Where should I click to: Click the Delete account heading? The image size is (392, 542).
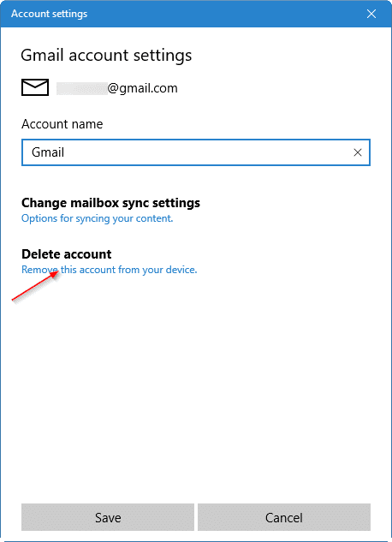[66, 254]
